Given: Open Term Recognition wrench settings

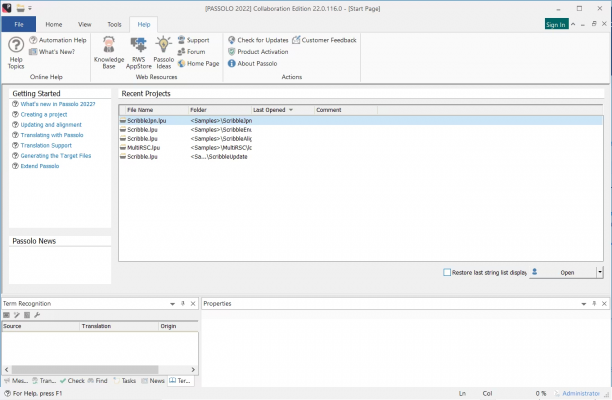Looking at the screenshot, I should pyautogui.click(x=37, y=315).
